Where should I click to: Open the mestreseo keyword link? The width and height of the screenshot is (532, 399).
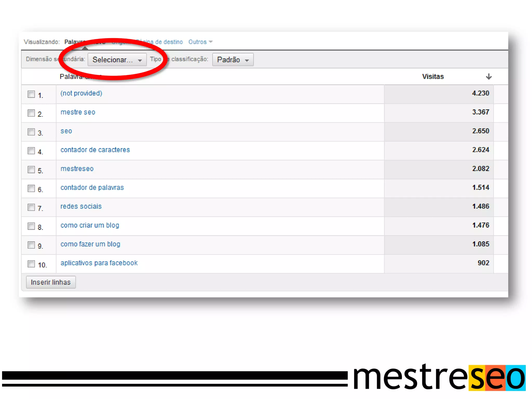(77, 169)
